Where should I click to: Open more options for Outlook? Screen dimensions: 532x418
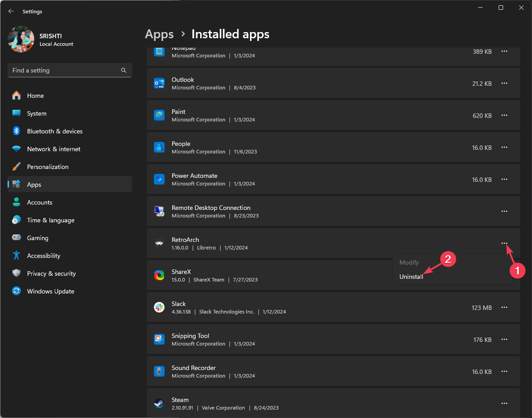[x=504, y=83]
